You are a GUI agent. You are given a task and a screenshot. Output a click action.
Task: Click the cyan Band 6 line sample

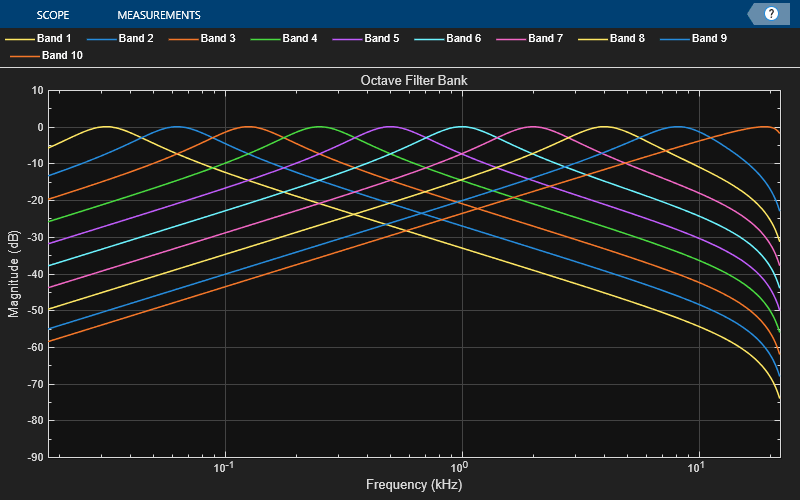429,40
